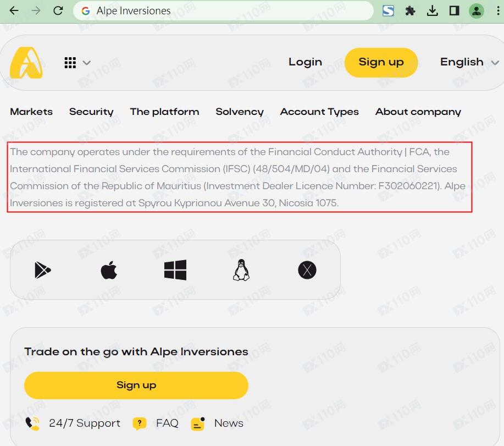Click the Login link

click(x=305, y=62)
